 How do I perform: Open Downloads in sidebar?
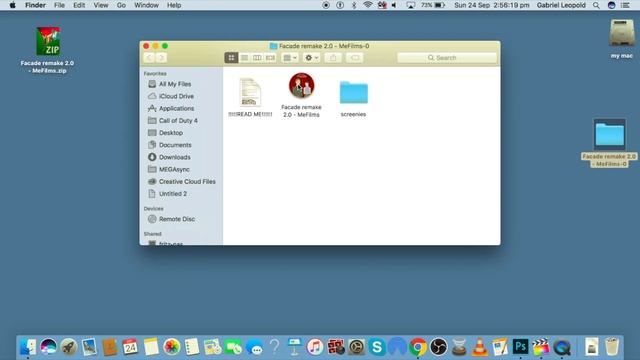(x=174, y=157)
